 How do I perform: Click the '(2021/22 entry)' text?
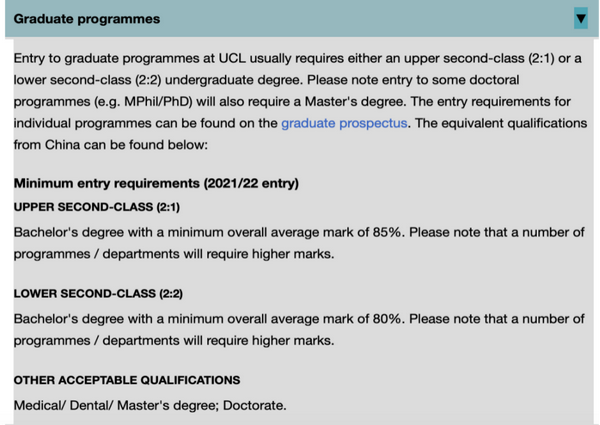coord(251,183)
